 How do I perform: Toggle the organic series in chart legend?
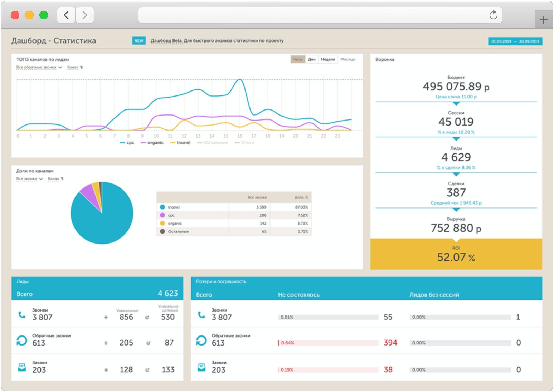[152, 143]
